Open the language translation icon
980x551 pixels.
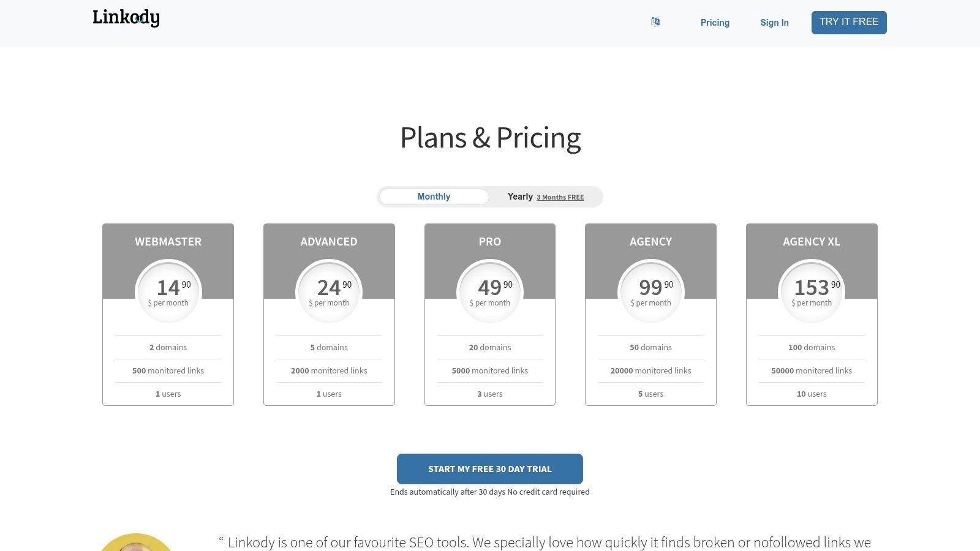pos(655,22)
